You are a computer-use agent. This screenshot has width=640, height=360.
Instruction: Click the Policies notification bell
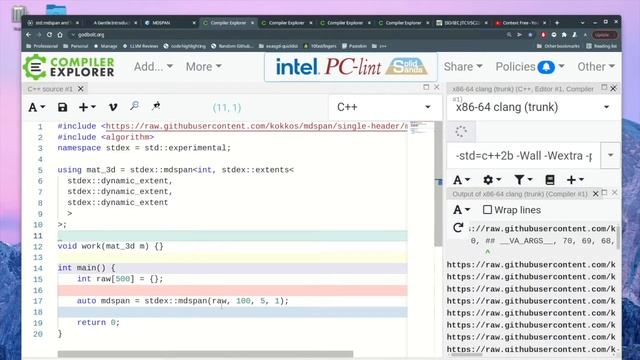546,67
